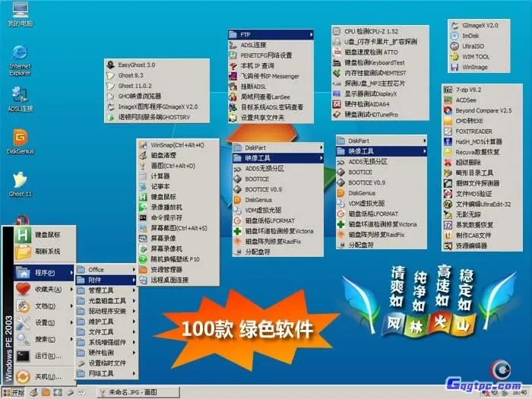Open the 文件工具 menu folder
532x399 pixels.
point(106,332)
